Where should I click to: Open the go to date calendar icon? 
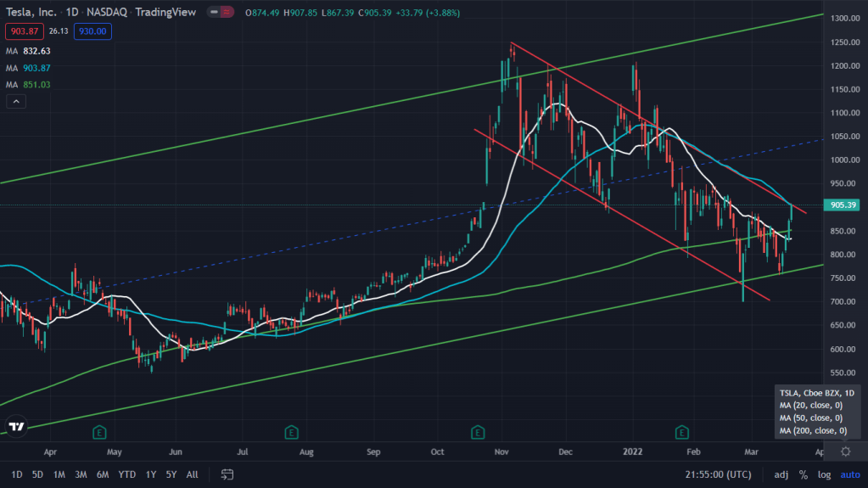pos(227,474)
